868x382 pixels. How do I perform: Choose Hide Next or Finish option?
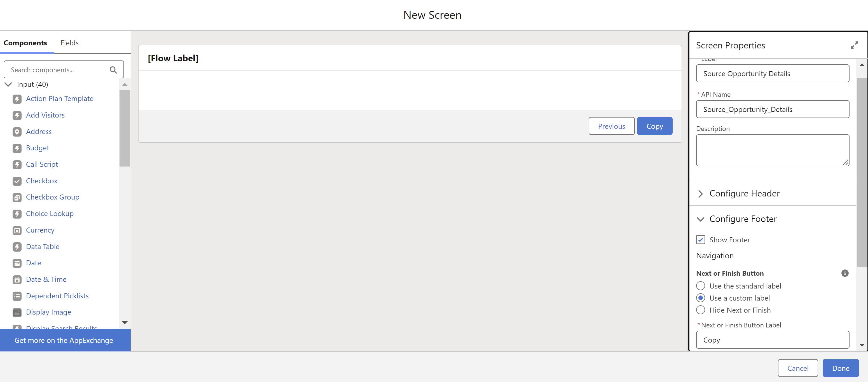point(701,310)
